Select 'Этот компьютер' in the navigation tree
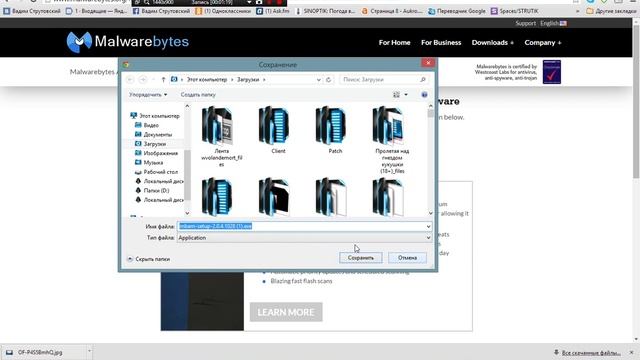The width and height of the screenshot is (640, 360). [155, 116]
